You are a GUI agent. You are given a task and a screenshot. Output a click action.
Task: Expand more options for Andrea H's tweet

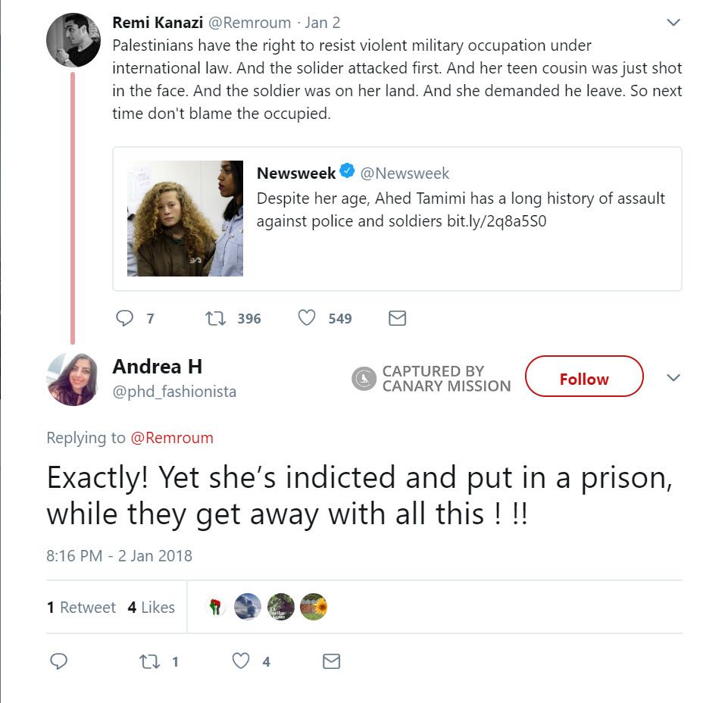pos(673,377)
